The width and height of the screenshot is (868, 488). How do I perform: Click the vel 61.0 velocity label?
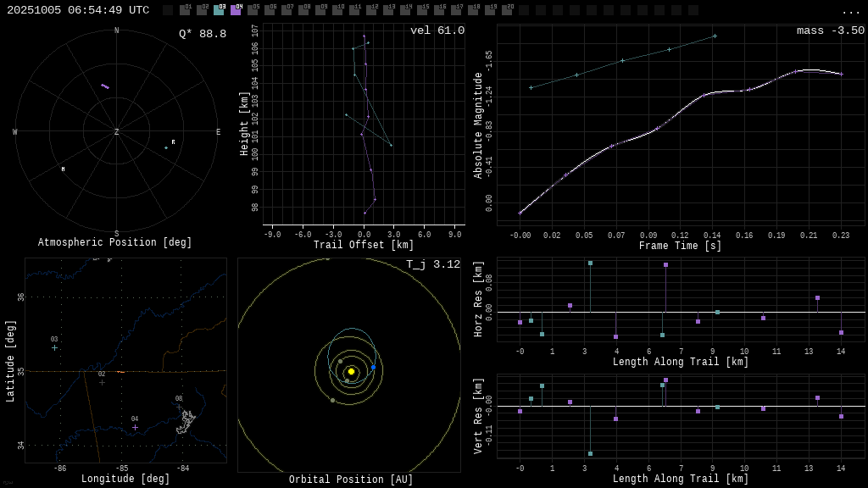pos(437,30)
